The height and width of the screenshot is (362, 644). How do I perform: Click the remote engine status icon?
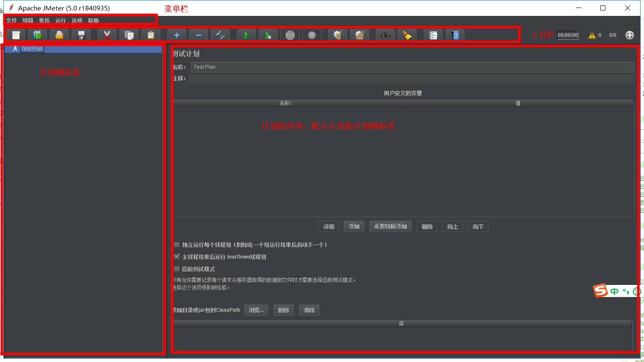tap(630, 35)
